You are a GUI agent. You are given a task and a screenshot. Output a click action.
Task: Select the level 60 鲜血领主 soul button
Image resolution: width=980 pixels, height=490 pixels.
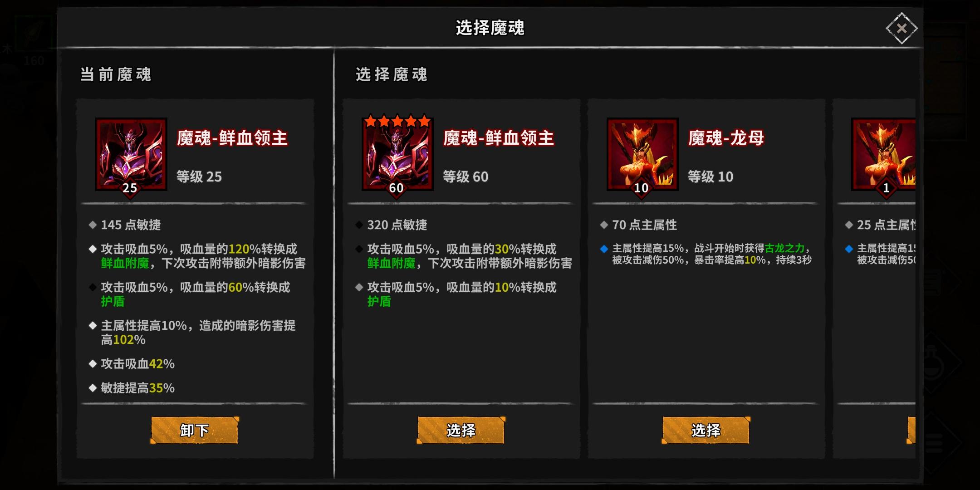(x=461, y=430)
